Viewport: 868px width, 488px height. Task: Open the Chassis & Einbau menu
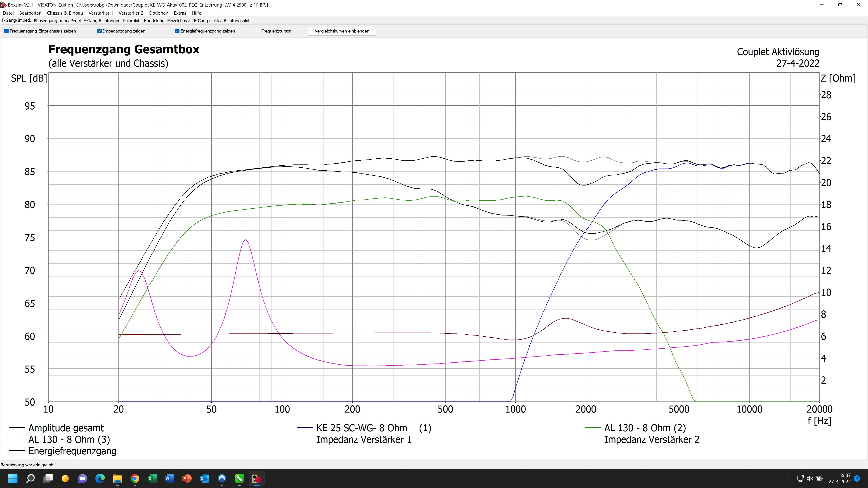[x=65, y=13]
